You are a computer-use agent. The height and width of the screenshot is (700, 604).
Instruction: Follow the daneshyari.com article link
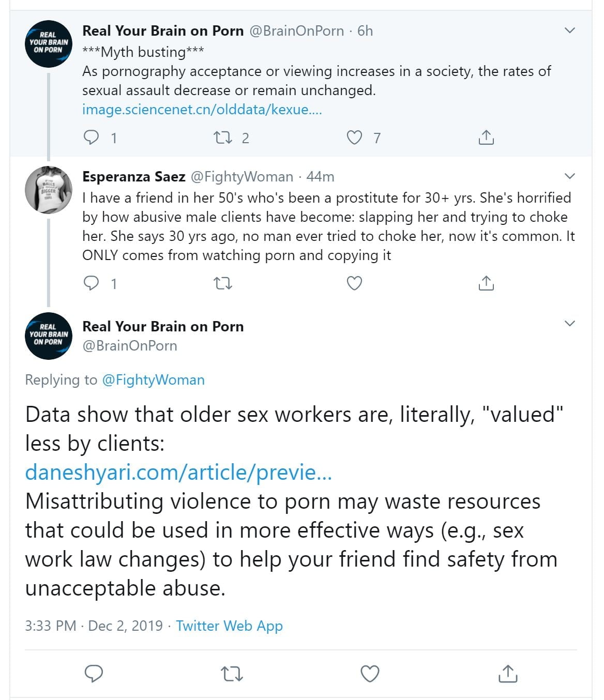coord(178,473)
